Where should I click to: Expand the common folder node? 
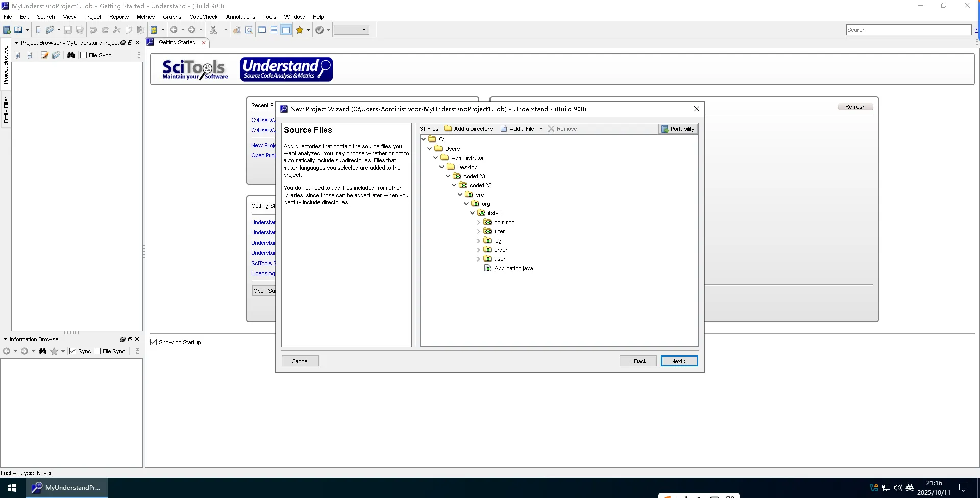click(478, 222)
